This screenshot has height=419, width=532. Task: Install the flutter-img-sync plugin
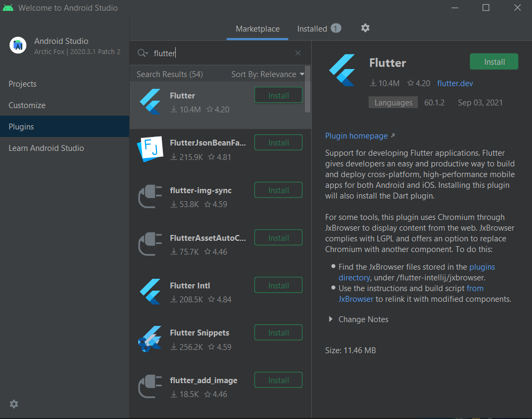click(279, 190)
